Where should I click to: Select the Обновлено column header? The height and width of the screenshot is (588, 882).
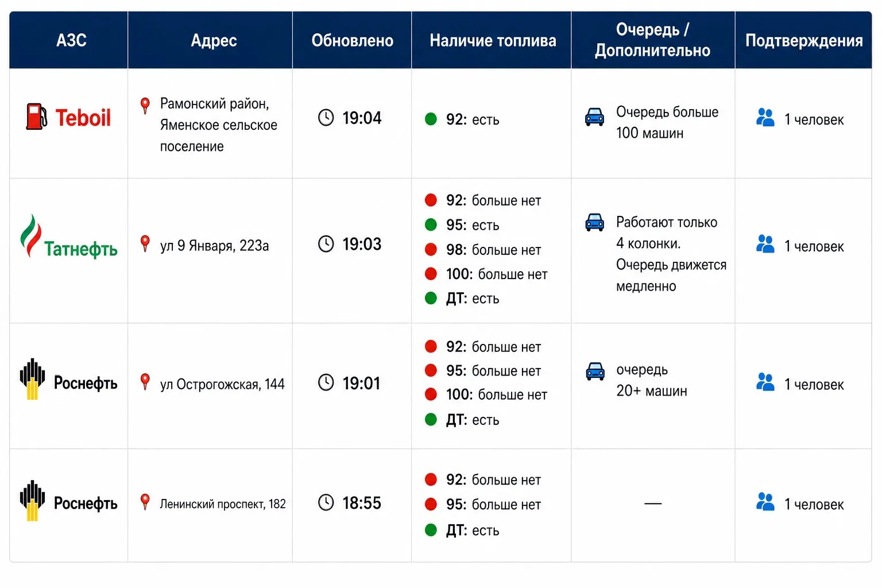352,40
